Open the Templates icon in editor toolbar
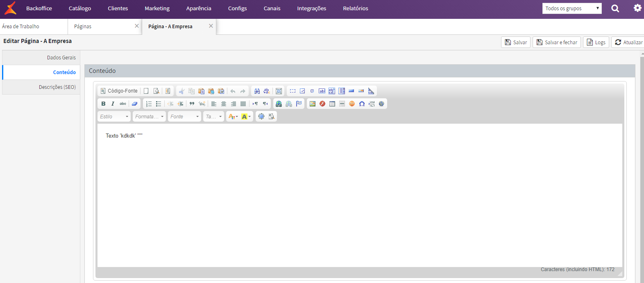 pyautogui.click(x=168, y=91)
